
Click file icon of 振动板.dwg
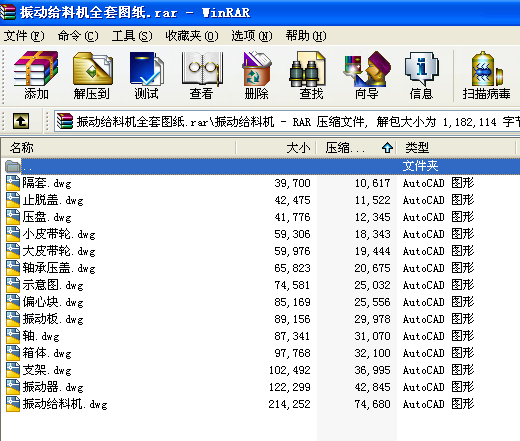13,319
